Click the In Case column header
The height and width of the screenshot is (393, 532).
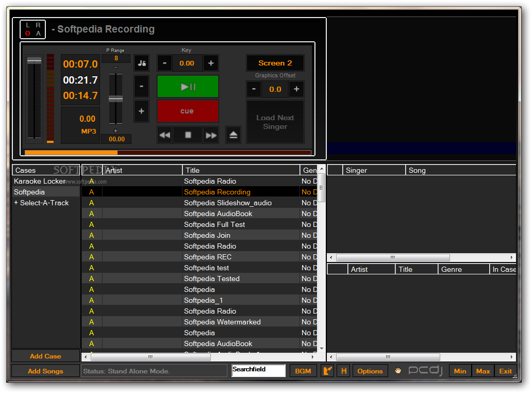point(503,269)
